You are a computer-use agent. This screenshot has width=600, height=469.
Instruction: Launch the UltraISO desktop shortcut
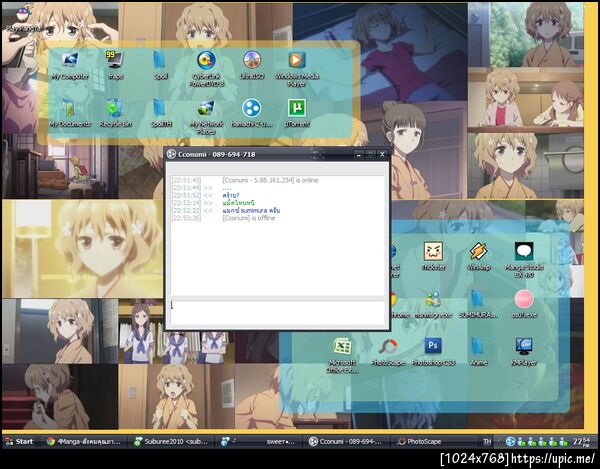[252, 66]
